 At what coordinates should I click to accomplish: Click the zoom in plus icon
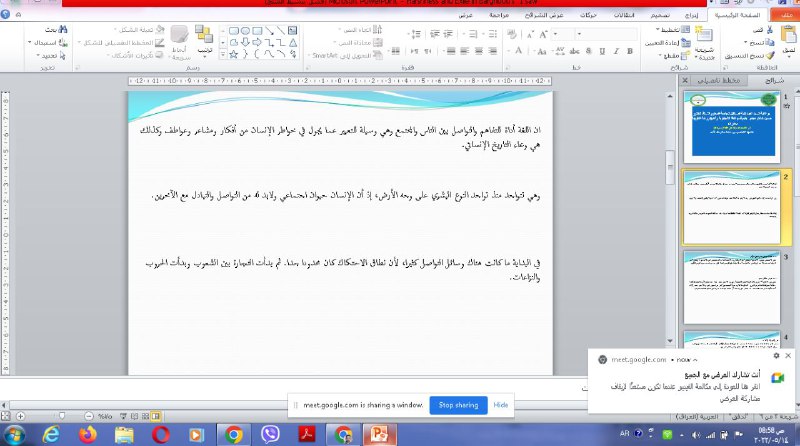click(20, 416)
